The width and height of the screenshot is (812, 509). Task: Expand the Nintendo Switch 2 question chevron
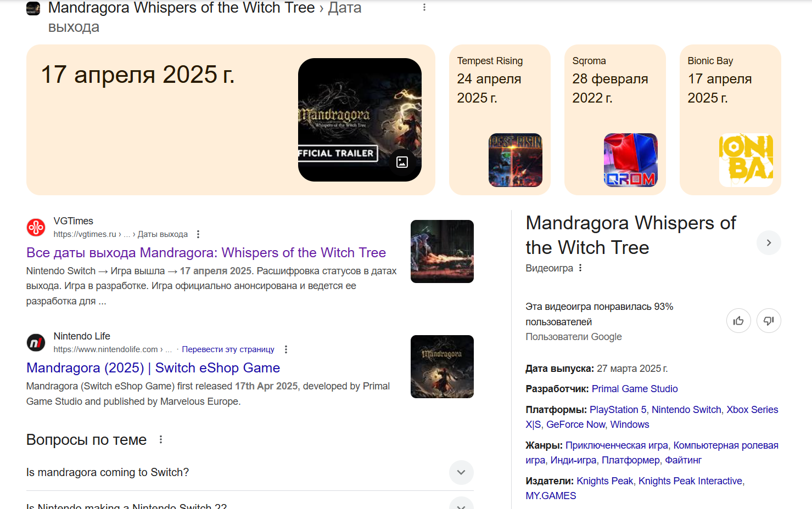tap(461, 504)
